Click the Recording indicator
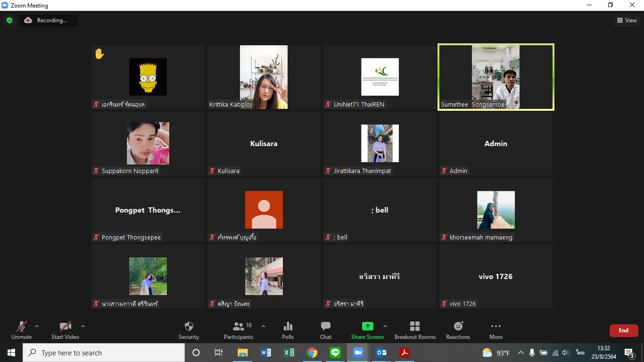The height and width of the screenshot is (362, 644). pos(48,20)
